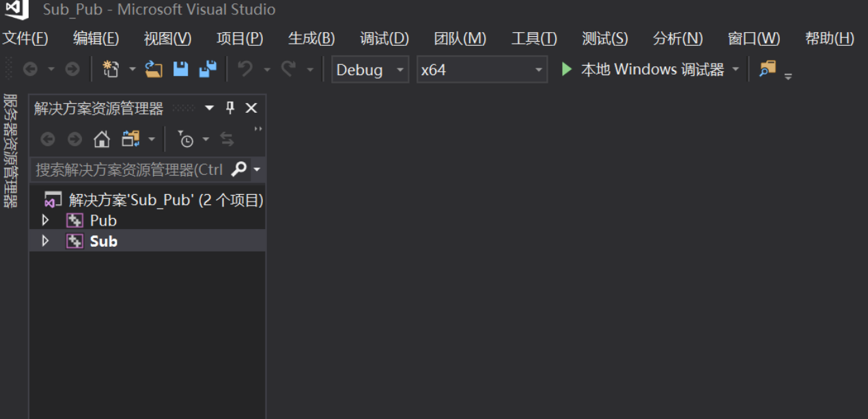The image size is (868, 419).
Task: Click the search magnifier icon
Action: (239, 169)
